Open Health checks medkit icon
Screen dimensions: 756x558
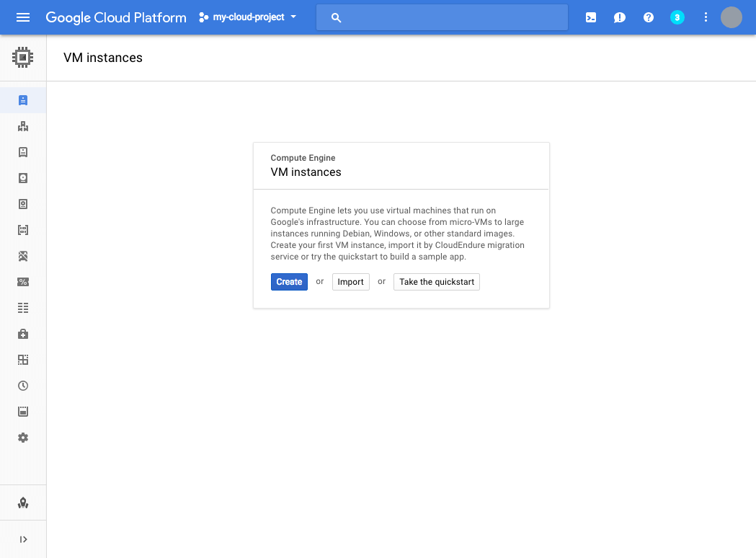[x=22, y=334]
